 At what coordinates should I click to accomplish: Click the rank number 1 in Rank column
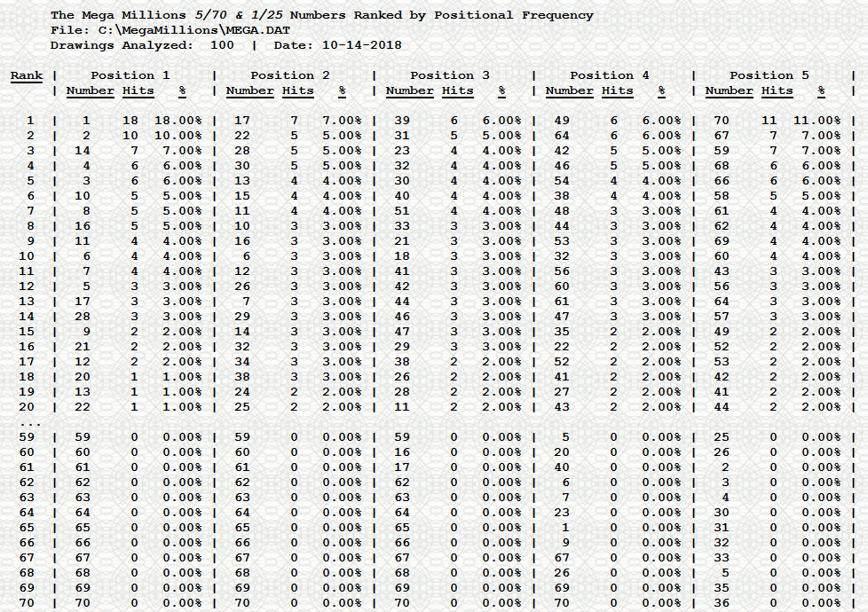pyautogui.click(x=30, y=121)
